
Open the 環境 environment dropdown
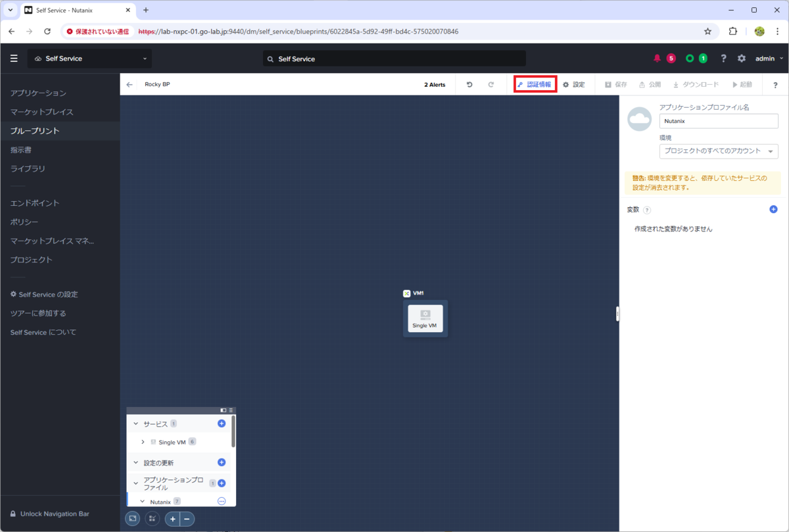[x=719, y=151]
